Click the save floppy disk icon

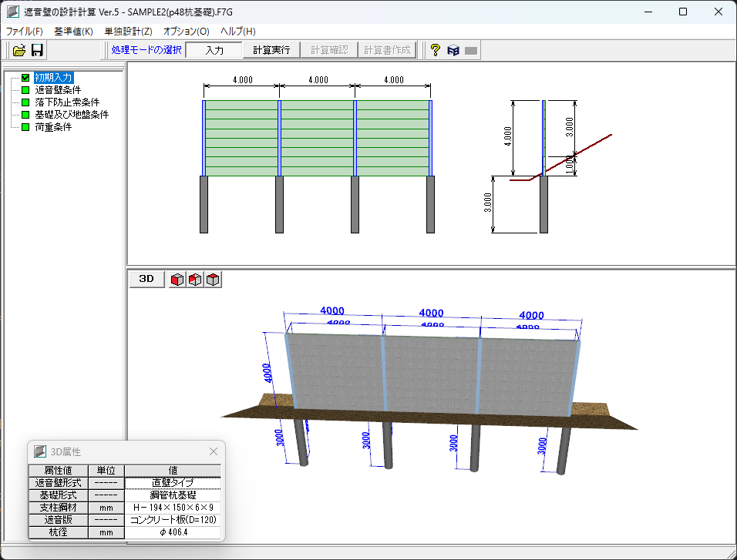click(37, 50)
